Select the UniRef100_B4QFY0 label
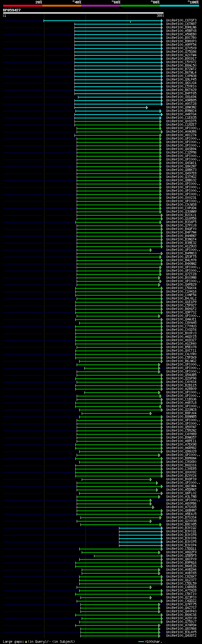 tap(181, 229)
